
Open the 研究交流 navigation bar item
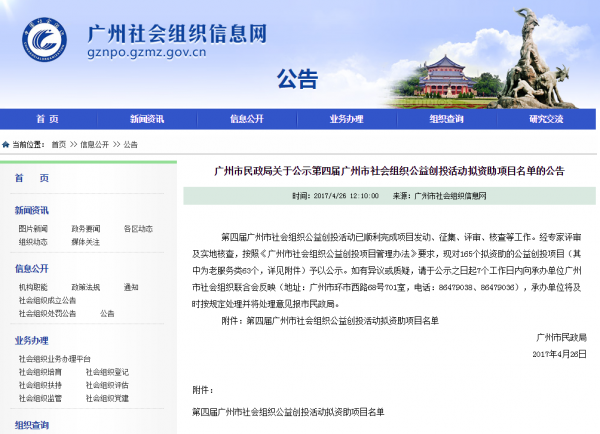tap(546, 119)
